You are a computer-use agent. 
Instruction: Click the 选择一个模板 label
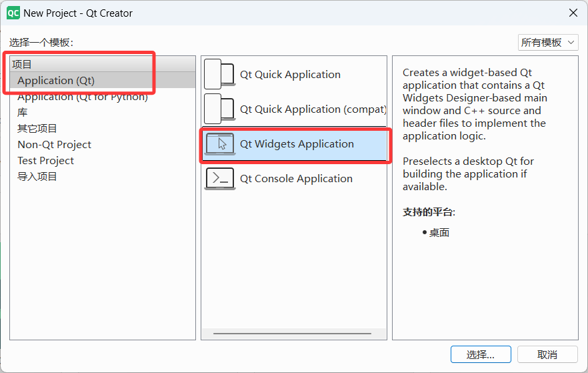41,43
